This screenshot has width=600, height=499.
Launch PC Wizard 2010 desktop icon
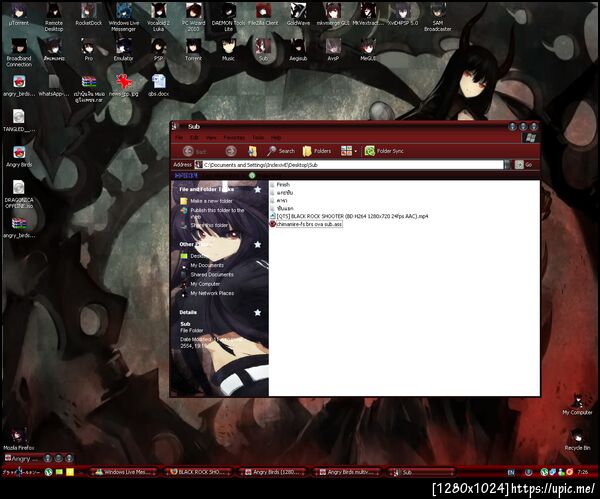pos(194,17)
